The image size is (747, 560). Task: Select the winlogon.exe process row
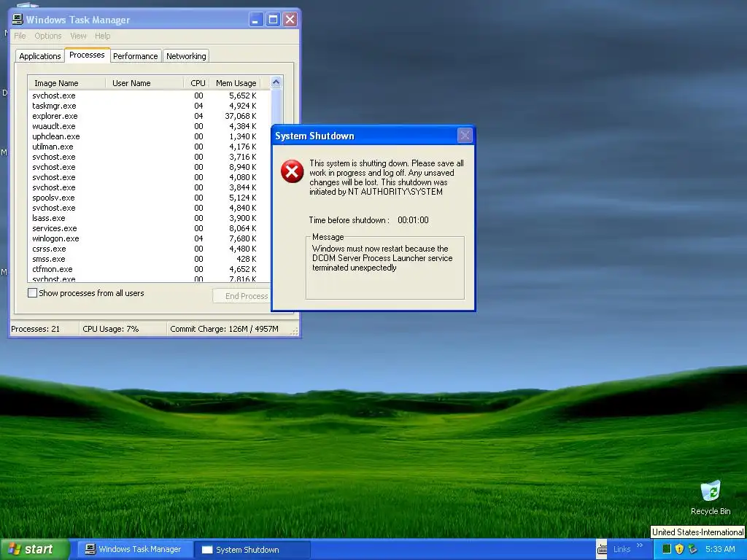(149, 238)
